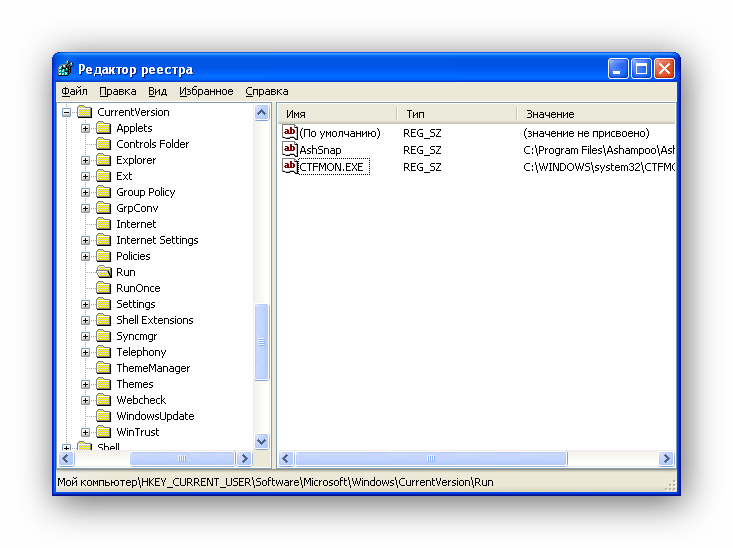Sort by the Имя column header
Screen dimensions: 733x548
click(x=337, y=114)
